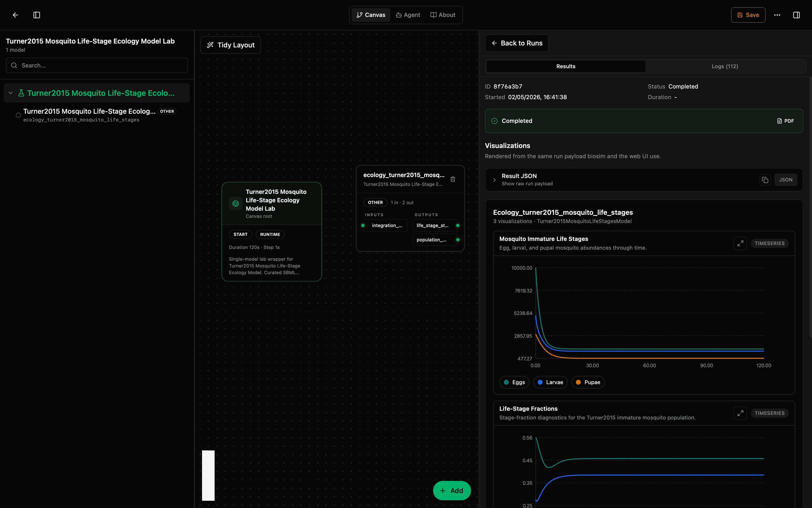Click the back arrow in top bar
The width and height of the screenshot is (812, 508).
point(15,15)
